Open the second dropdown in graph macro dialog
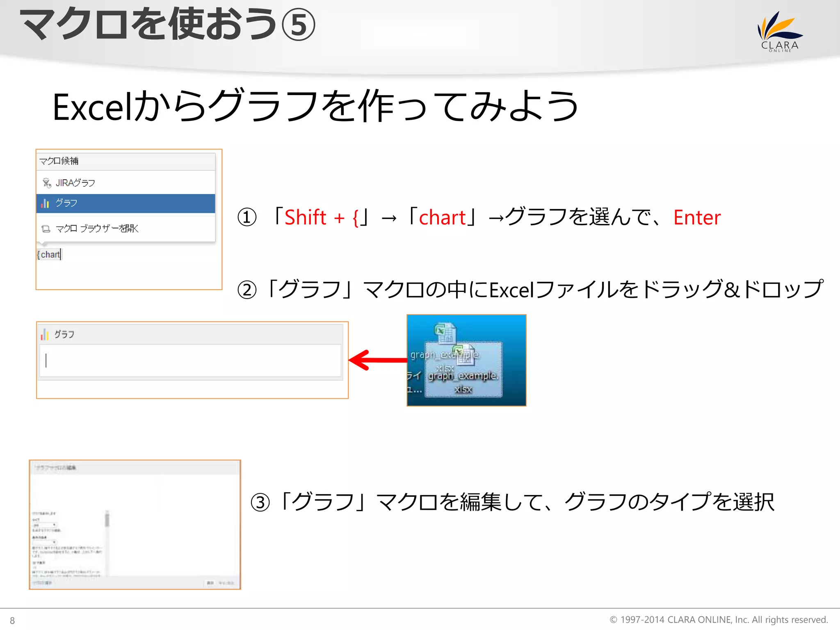 [44, 542]
